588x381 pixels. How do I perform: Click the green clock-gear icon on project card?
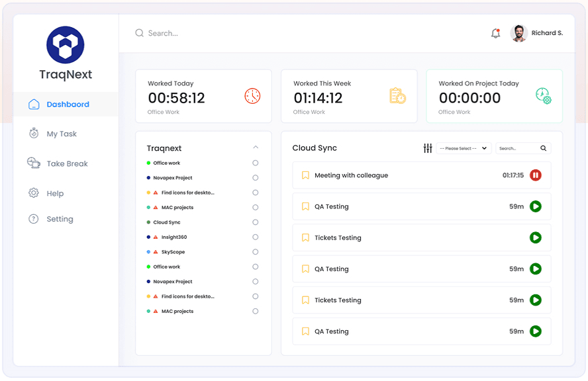544,96
